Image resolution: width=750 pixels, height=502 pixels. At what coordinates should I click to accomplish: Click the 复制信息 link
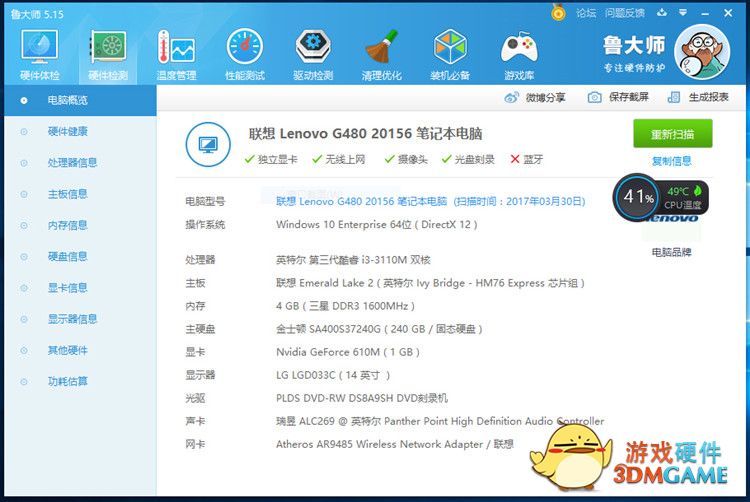671,161
